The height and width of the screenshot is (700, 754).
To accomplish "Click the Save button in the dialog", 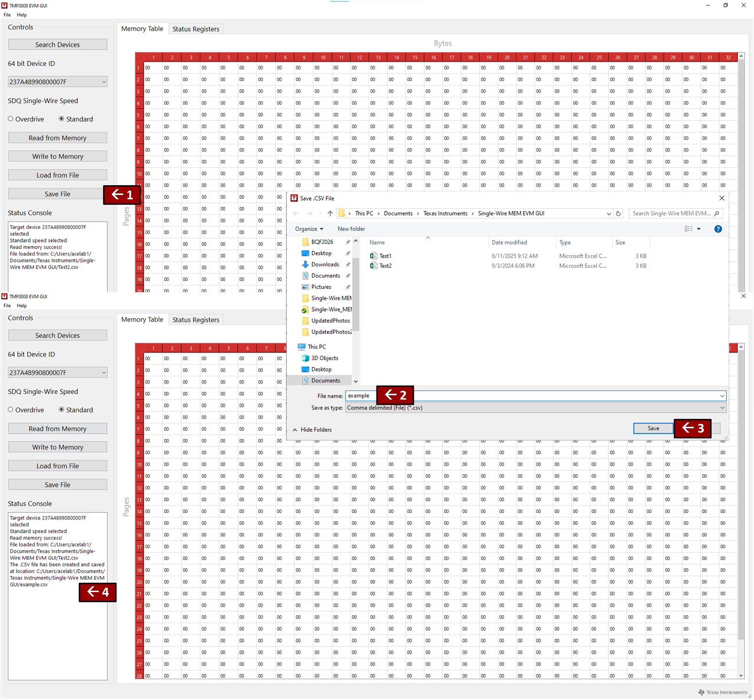I will [653, 428].
